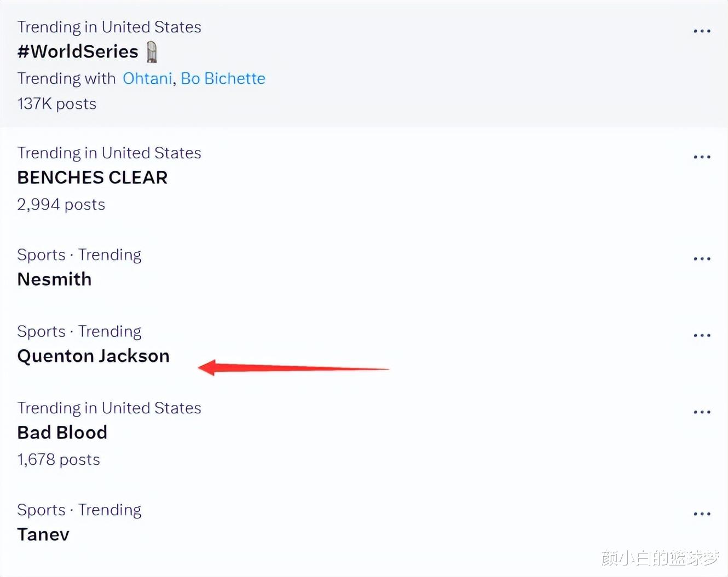View the Quenton Jackson trending topic
Viewport: 728px width, 577px height.
tap(93, 356)
